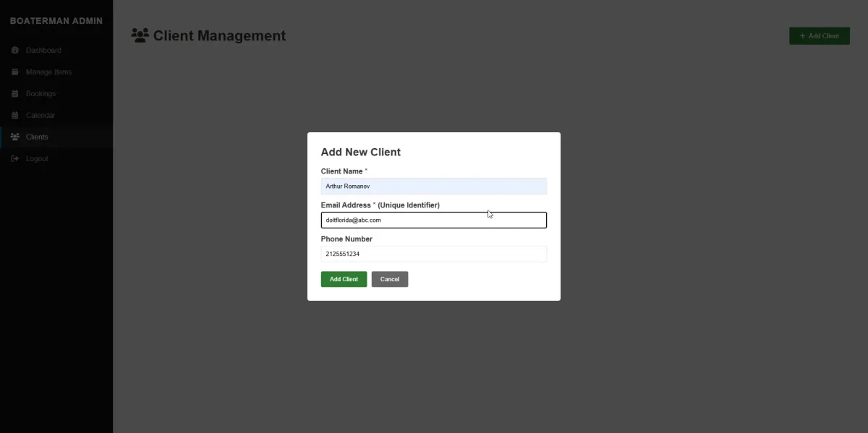Open the Dashboard menu item
Image resolution: width=868 pixels, height=433 pixels.
[43, 51]
